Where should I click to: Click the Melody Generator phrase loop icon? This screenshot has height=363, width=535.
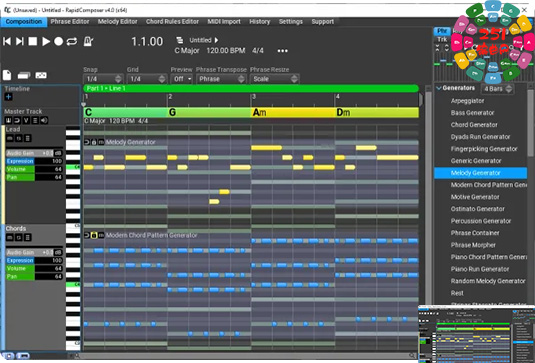tap(87, 142)
